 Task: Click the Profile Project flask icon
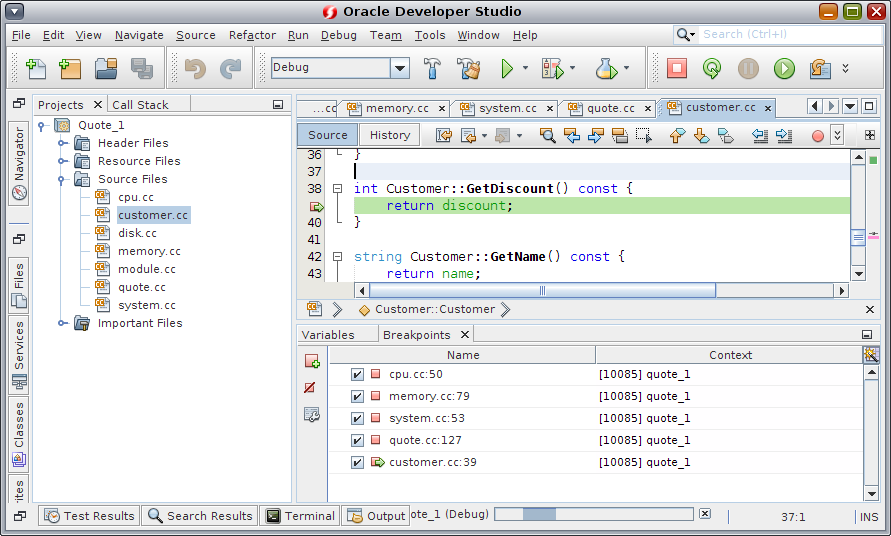pos(606,68)
